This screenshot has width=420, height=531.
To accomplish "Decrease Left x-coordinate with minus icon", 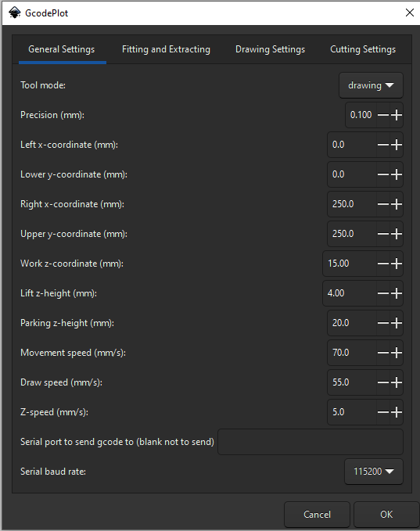I will click(383, 145).
